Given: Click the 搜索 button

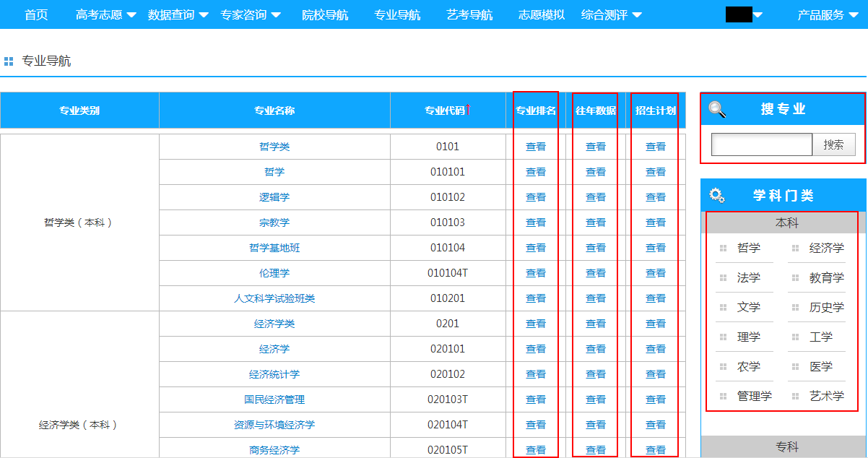Looking at the screenshot, I should (833, 144).
